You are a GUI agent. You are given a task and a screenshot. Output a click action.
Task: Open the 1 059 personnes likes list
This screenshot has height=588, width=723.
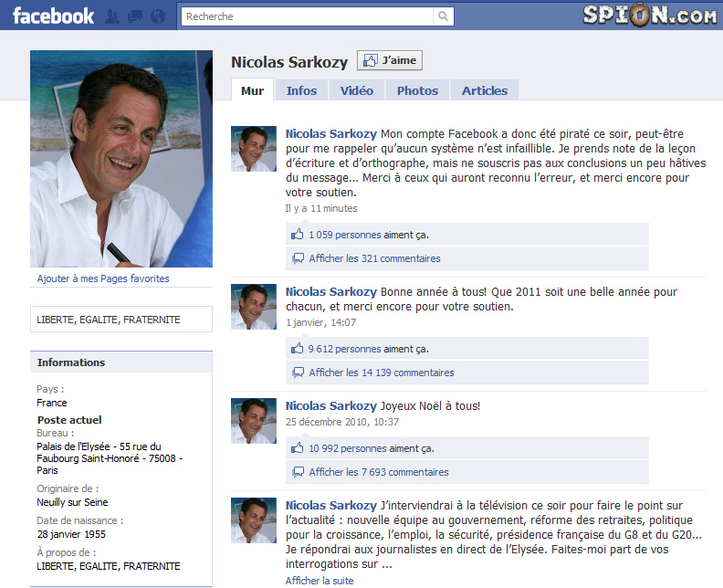click(345, 235)
